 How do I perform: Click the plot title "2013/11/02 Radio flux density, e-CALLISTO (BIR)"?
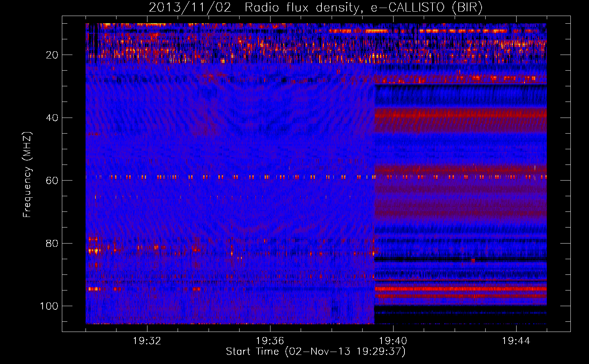(316, 8)
